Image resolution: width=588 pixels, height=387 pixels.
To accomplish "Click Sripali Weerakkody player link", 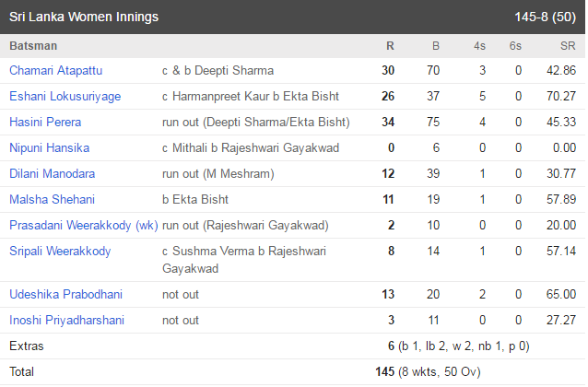I will [x=60, y=252].
